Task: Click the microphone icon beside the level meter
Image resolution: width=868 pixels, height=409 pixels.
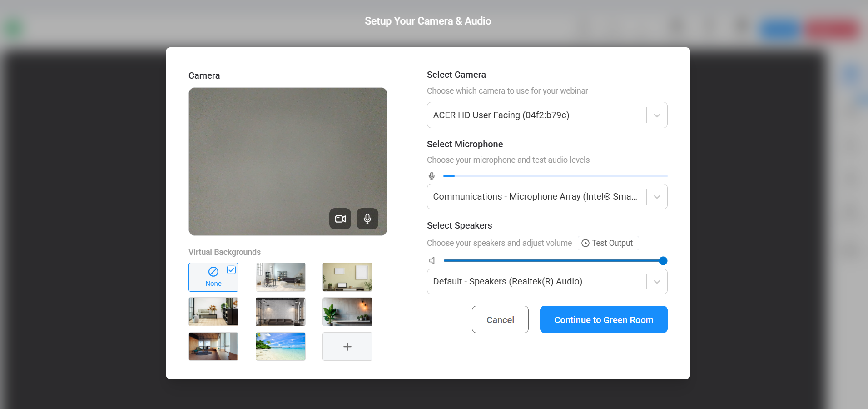Action: pyautogui.click(x=431, y=176)
